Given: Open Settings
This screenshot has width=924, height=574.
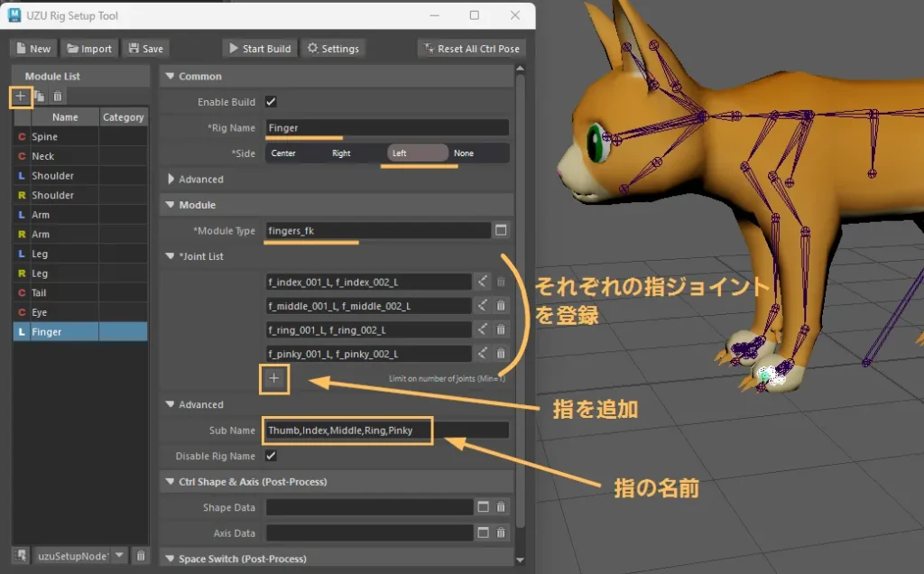Looking at the screenshot, I should point(333,49).
